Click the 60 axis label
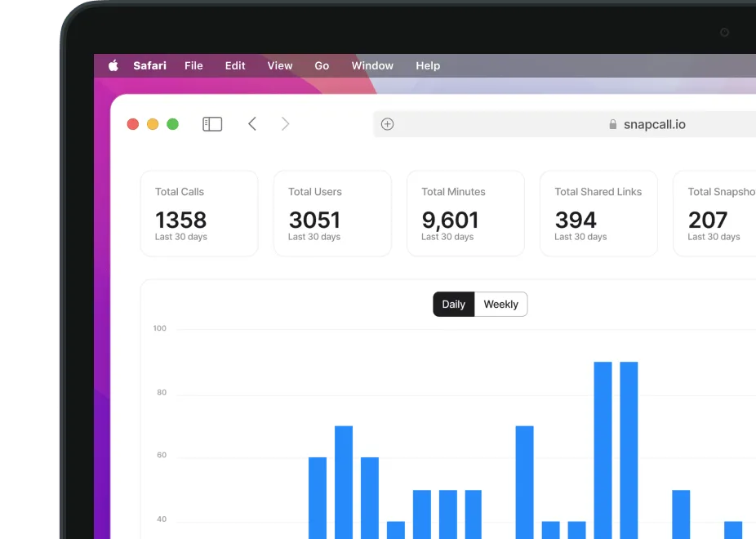The width and height of the screenshot is (756, 539). coord(162,455)
